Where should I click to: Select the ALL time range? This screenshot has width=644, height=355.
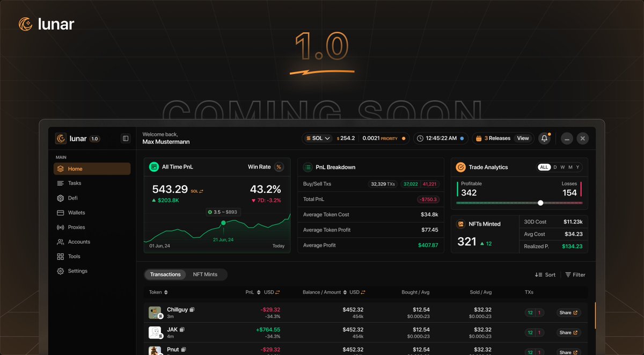[544, 168]
